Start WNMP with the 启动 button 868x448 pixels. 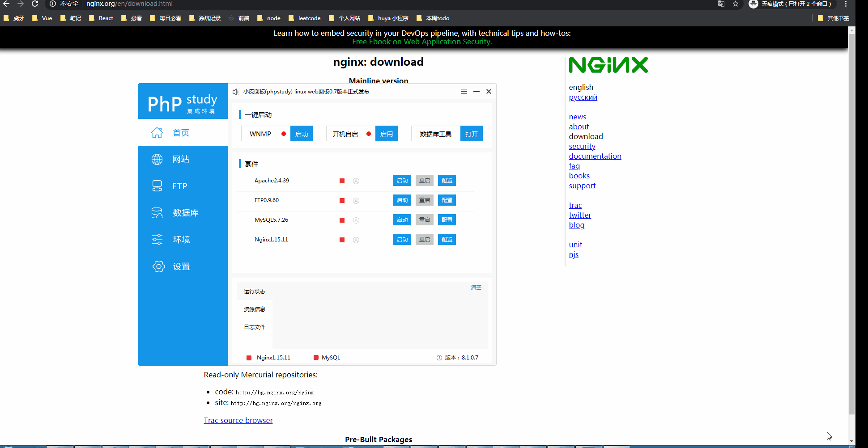click(x=301, y=133)
